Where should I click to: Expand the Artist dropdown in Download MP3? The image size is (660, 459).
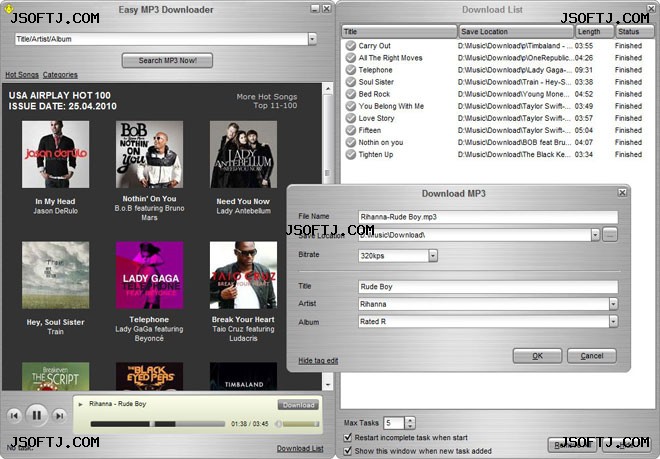[x=613, y=304]
